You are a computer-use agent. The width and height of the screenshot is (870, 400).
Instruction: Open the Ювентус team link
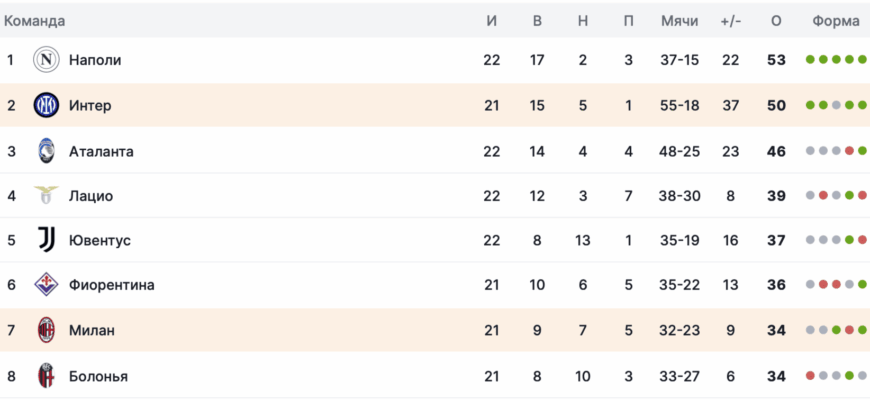point(100,240)
